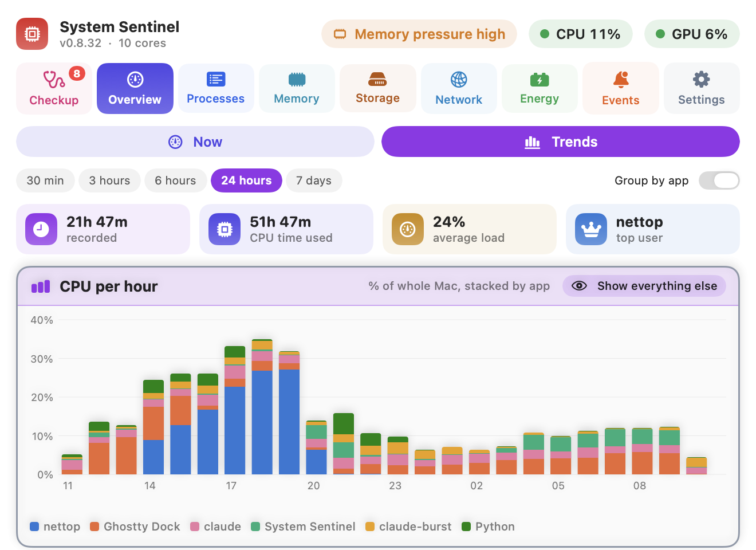The height and width of the screenshot is (550, 756).
Task: Select the 24 hours time range
Action: click(246, 180)
